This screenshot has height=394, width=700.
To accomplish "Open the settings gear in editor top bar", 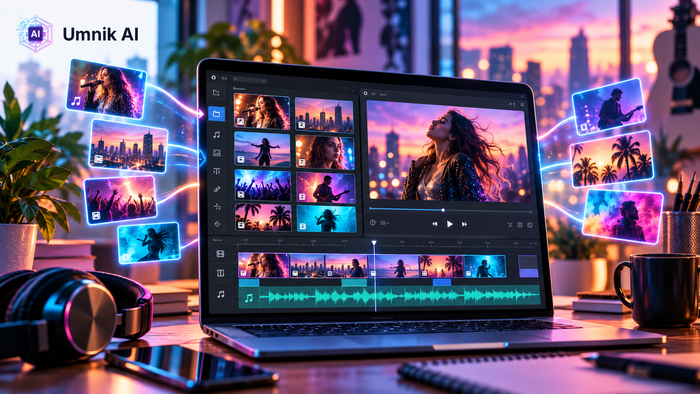I will click(x=213, y=78).
